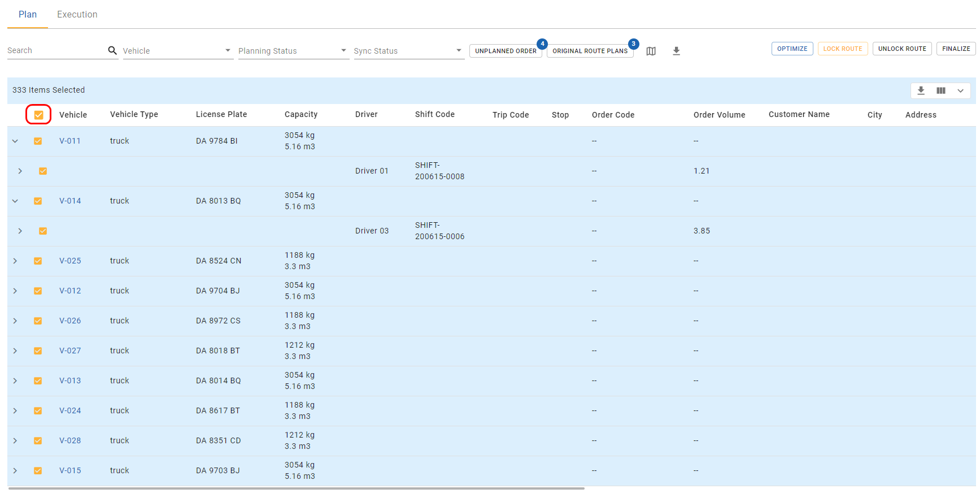Click the Customer Name column header
Image resolution: width=980 pixels, height=493 pixels.
[x=799, y=114]
